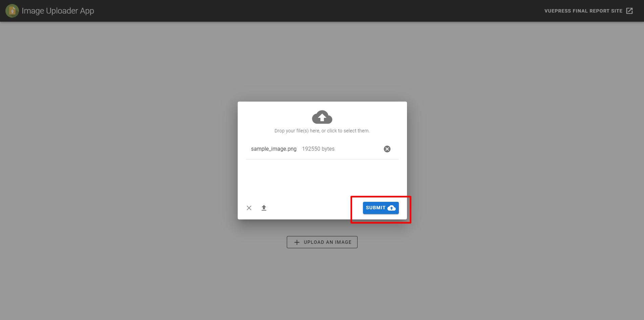Click the UPLOAD AN IMAGE button

[x=322, y=242]
